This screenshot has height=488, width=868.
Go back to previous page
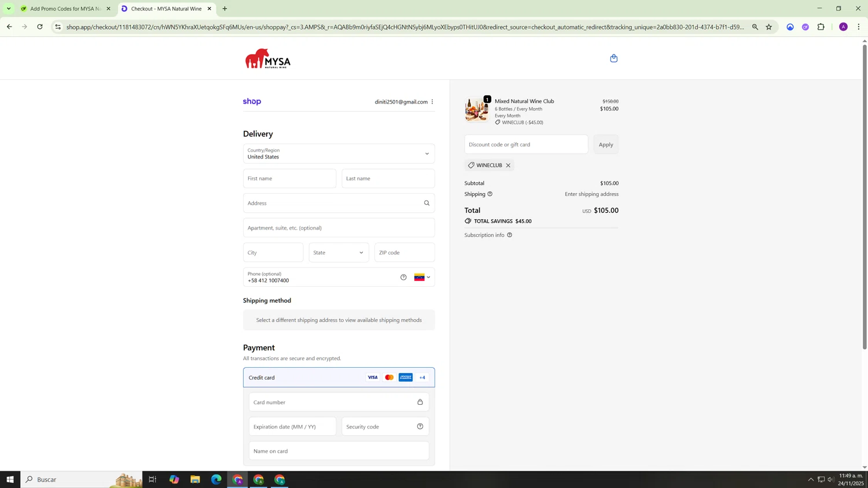tap(9, 27)
